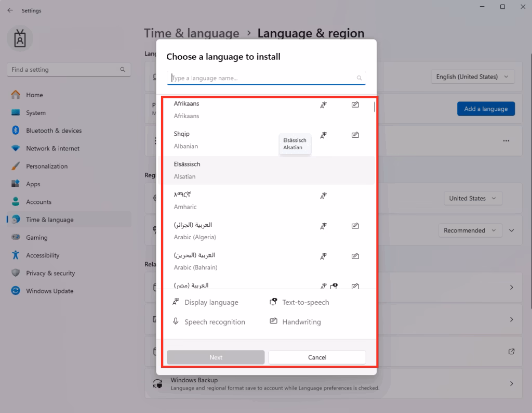Click handwriting icon for Arabic (Bahrain)

pos(355,256)
